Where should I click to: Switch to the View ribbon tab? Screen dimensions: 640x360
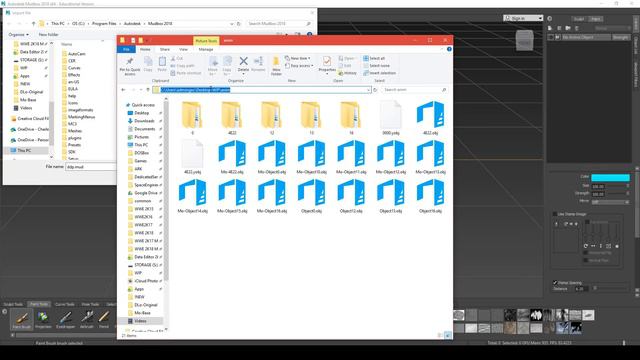click(x=183, y=49)
